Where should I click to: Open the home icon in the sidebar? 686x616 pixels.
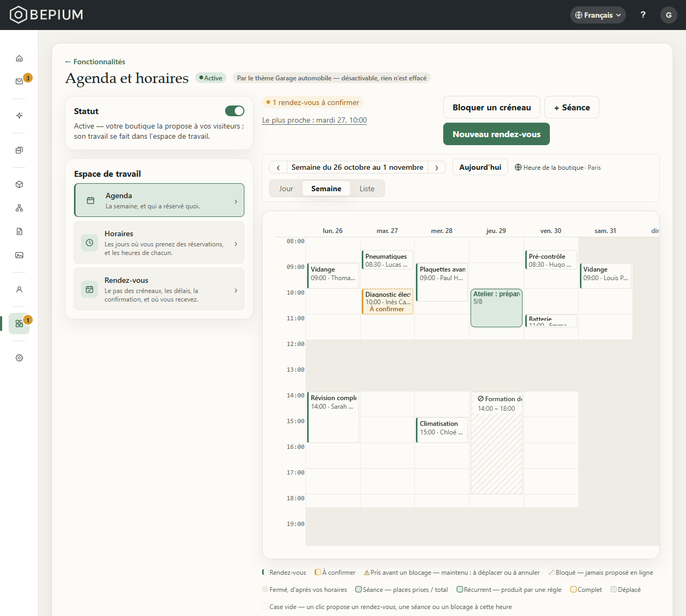pos(19,58)
